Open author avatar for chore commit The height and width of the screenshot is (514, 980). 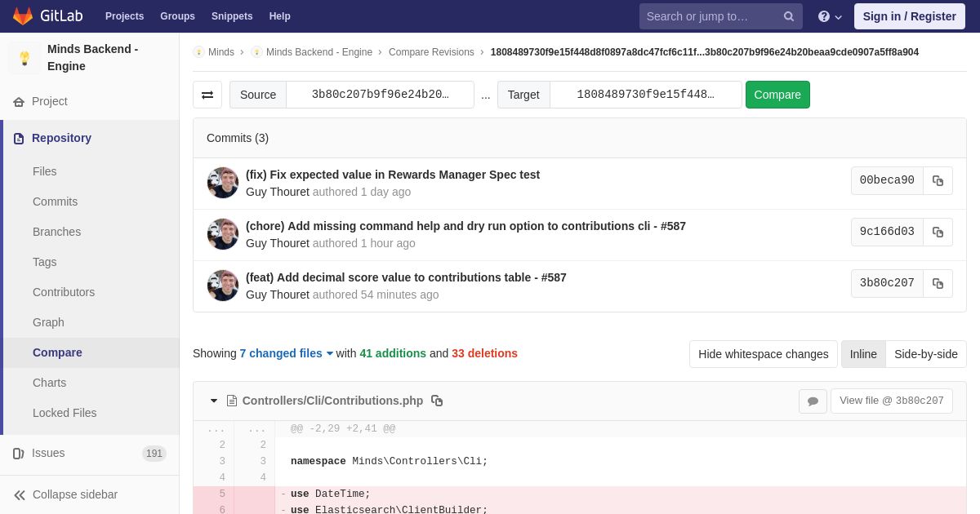[223, 234]
